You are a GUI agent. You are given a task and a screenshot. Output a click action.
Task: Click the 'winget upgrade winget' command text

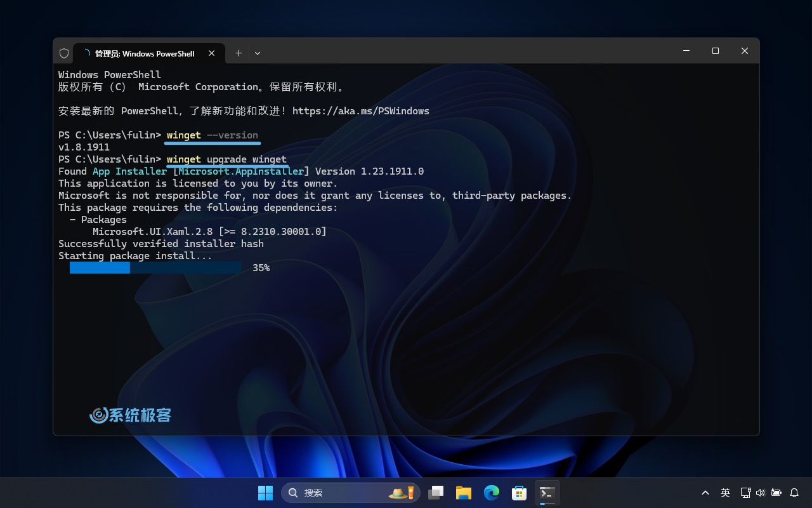226,159
